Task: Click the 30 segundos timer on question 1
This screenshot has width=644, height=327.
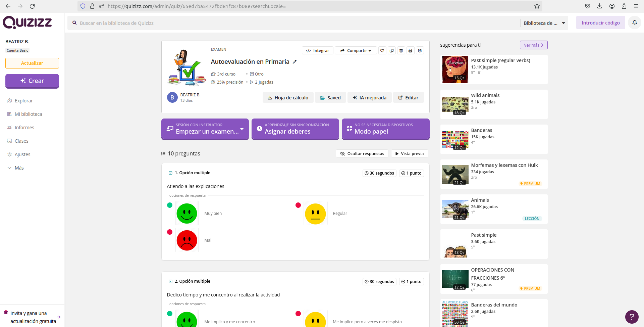Action: (x=379, y=173)
